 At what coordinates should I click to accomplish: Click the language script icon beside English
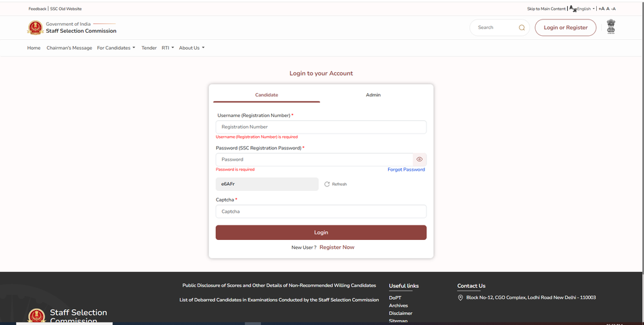tap(573, 9)
